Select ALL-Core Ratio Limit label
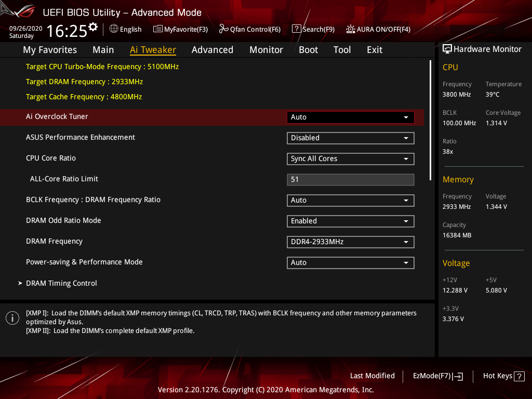 (64, 179)
